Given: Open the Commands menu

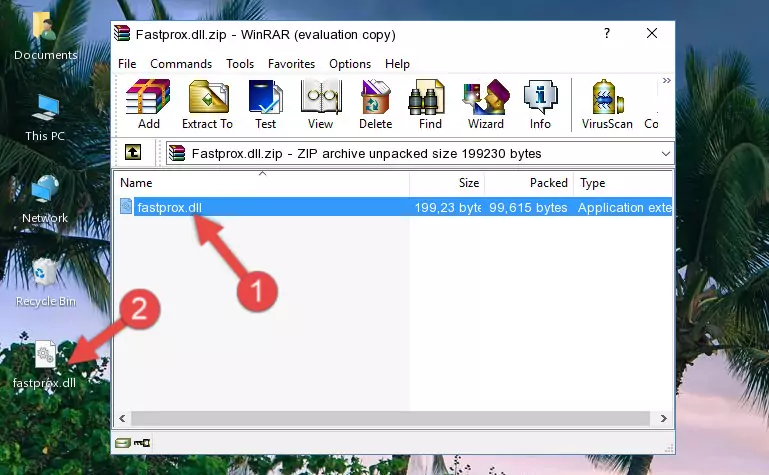Looking at the screenshot, I should 181,64.
